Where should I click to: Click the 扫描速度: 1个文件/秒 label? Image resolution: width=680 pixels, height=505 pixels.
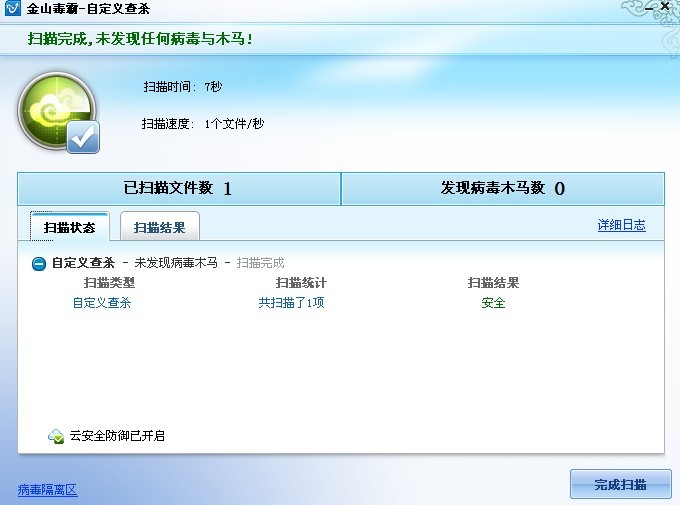coord(203,124)
